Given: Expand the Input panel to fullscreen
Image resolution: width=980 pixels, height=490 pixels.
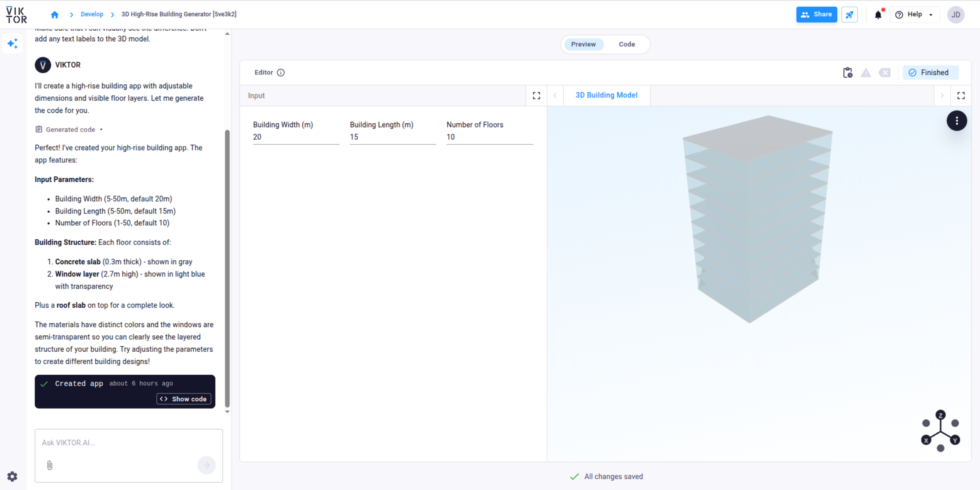Looking at the screenshot, I should click(x=536, y=95).
